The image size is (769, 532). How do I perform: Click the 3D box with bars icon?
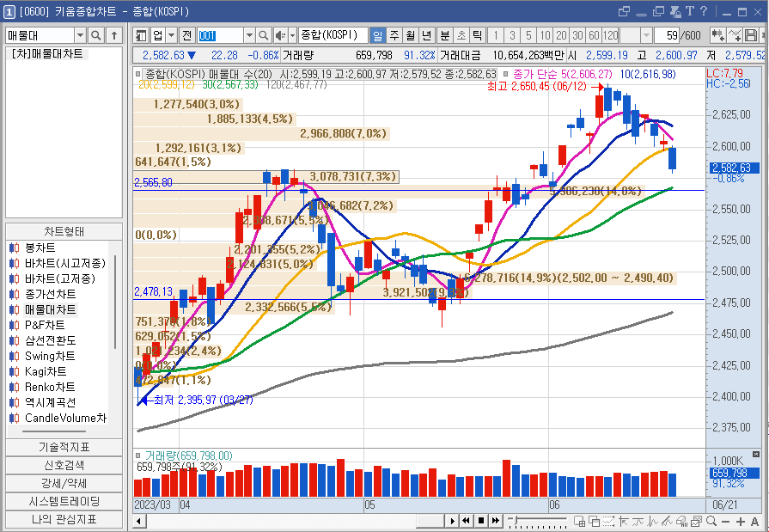(x=681, y=521)
